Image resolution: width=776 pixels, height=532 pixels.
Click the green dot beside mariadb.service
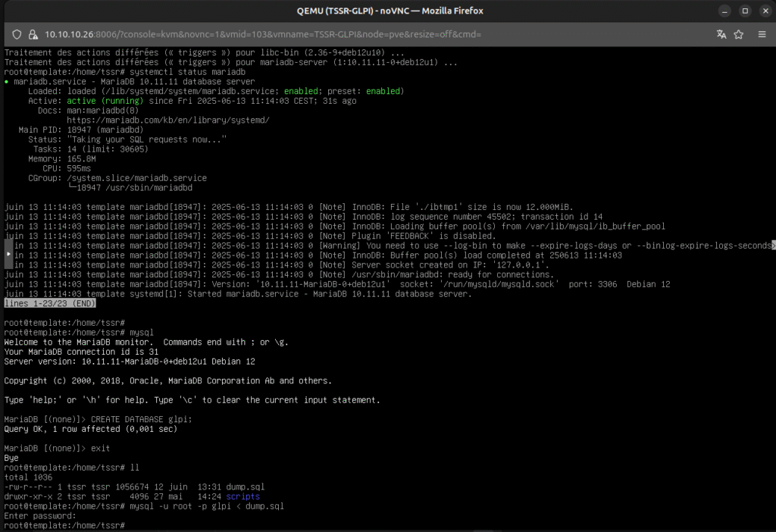(x=7, y=81)
